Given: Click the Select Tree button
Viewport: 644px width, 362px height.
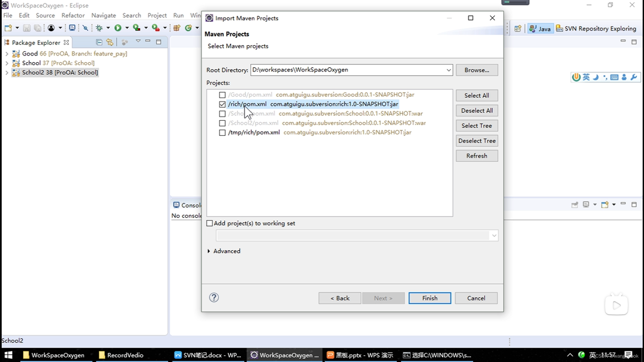Looking at the screenshot, I should (477, 126).
